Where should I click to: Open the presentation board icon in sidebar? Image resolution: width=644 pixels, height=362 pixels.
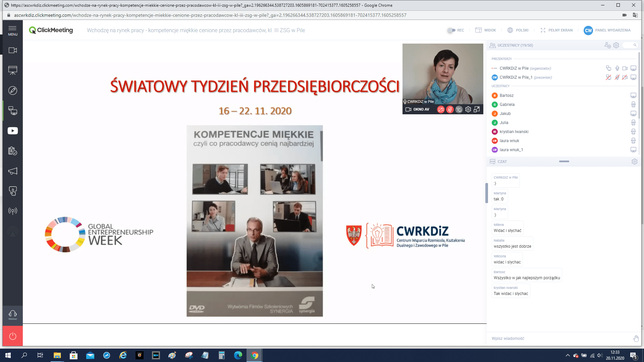click(x=13, y=70)
